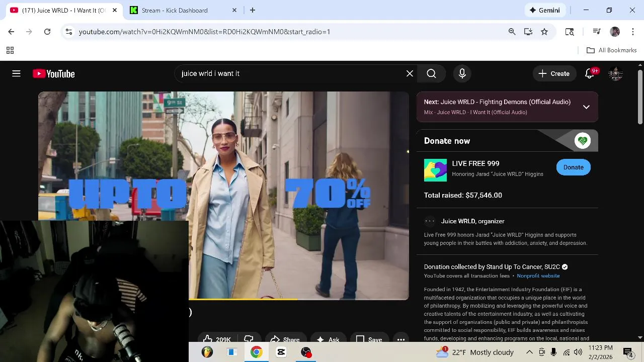
Task: Bookmark this page with the star
Action: coord(544,32)
